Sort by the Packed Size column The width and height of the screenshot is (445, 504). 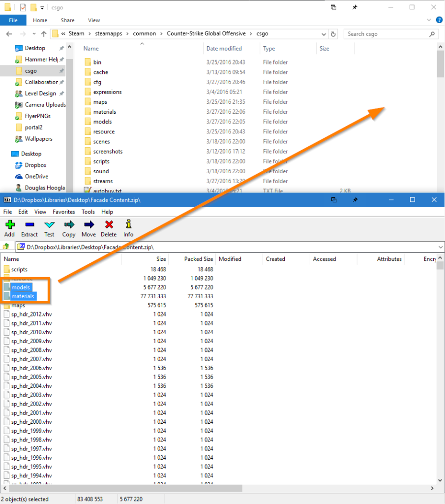coord(198,259)
